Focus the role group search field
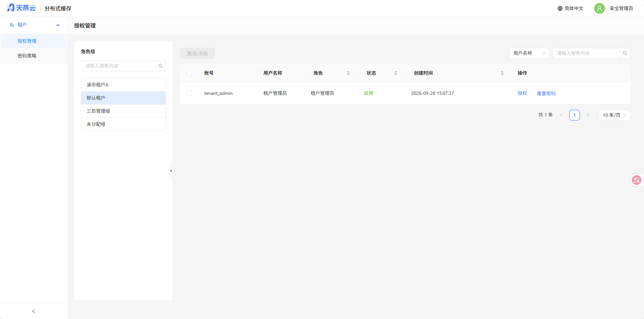 pos(118,66)
